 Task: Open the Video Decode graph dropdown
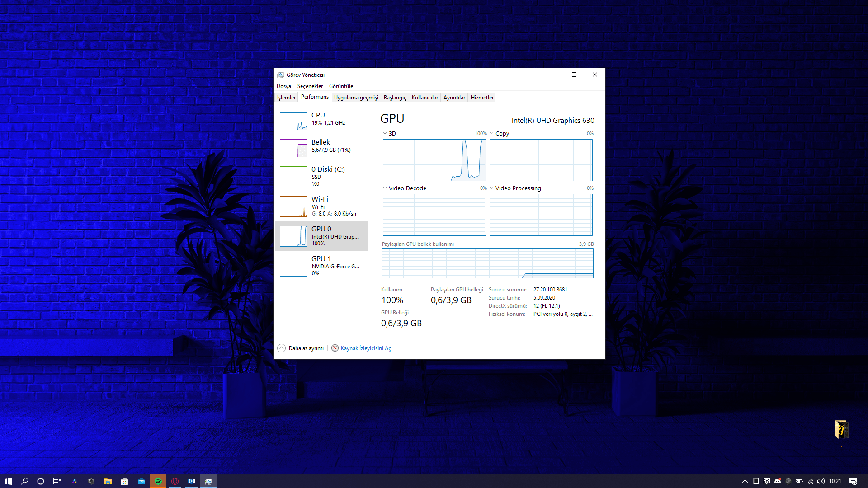(385, 188)
